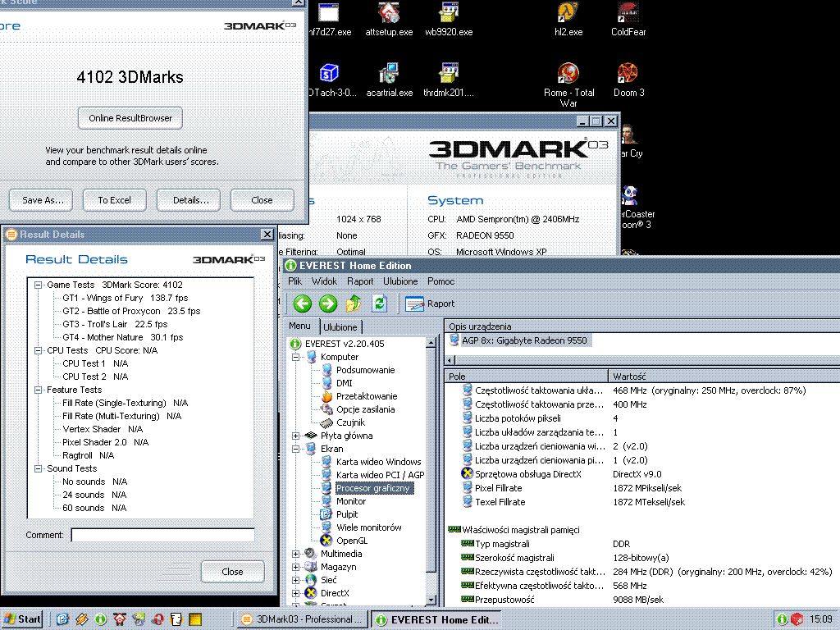Viewport: 840px width, 630px height.
Task: Open the Widok menu in EVEREST
Action: (x=325, y=281)
